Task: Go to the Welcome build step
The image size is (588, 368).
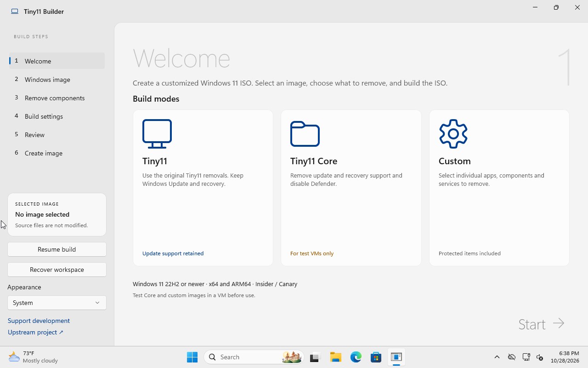Action: click(x=57, y=61)
